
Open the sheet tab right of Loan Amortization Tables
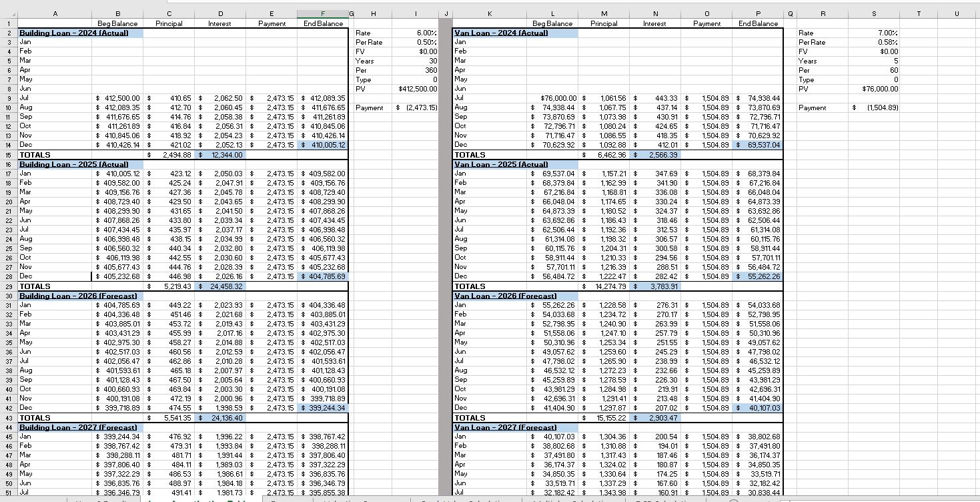coord(287,499)
